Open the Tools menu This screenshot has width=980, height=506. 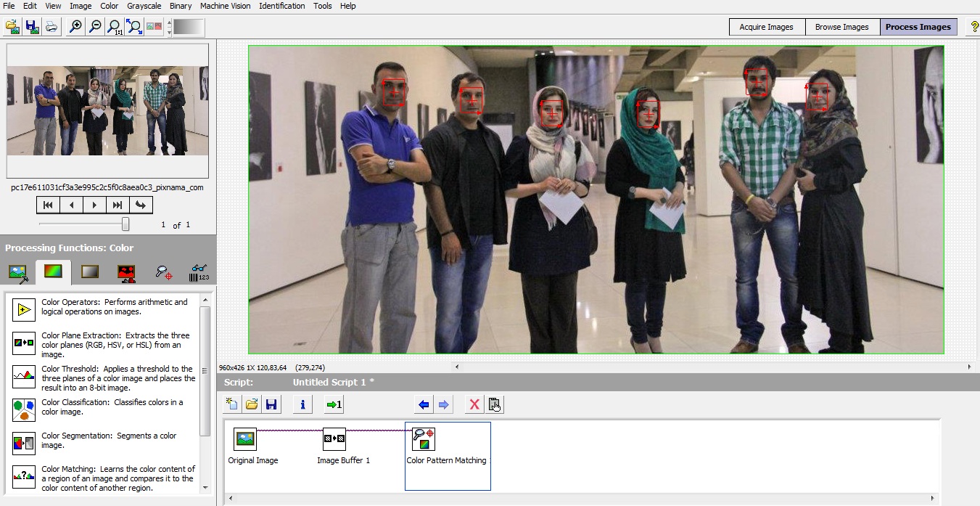323,6
